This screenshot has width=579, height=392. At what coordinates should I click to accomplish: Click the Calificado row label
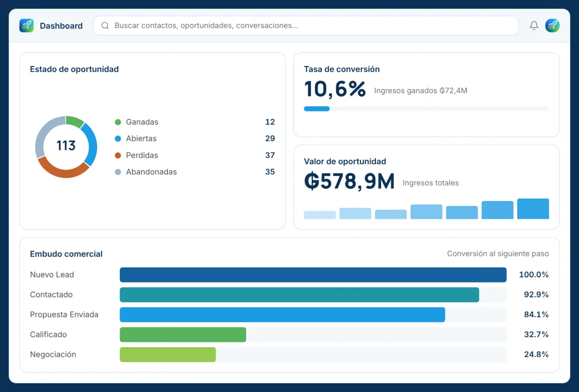pyautogui.click(x=48, y=335)
